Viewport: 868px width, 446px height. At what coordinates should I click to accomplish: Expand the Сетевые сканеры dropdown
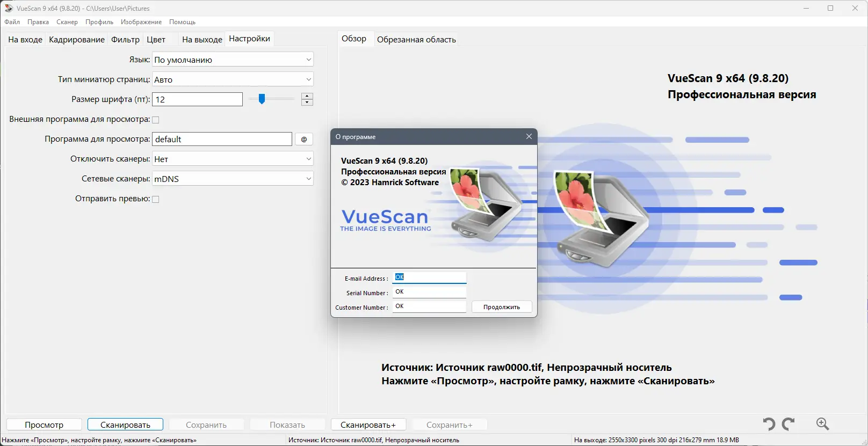233,179
